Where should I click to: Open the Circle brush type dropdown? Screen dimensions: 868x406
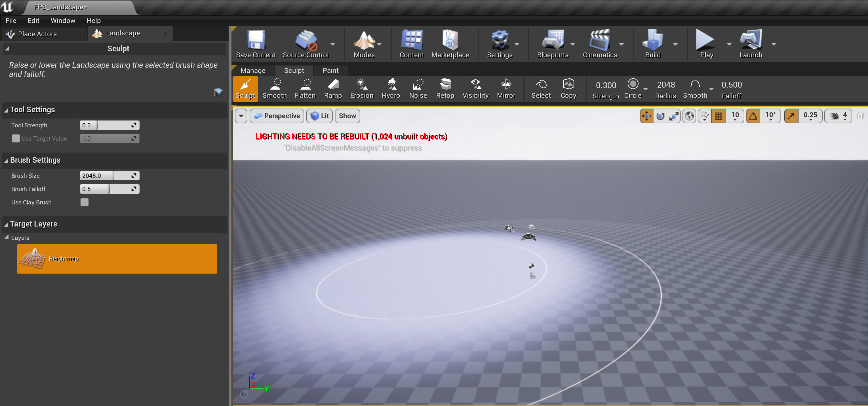click(645, 88)
